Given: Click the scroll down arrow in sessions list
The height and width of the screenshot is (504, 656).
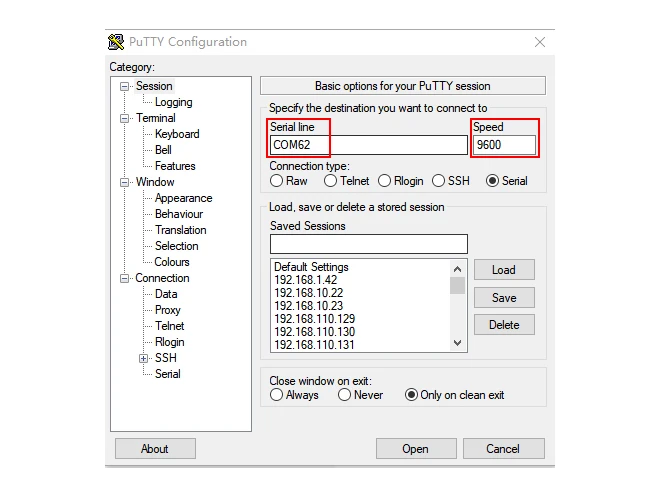Looking at the screenshot, I should tap(458, 343).
